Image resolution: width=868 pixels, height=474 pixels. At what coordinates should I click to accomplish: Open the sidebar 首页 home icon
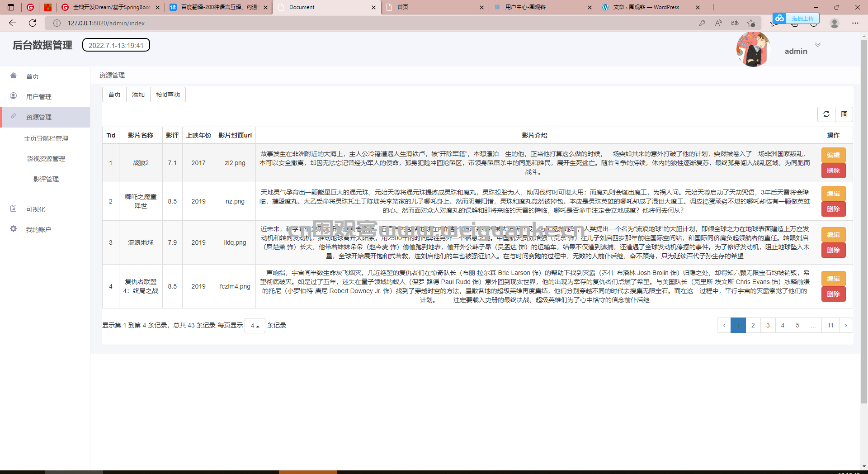pyautogui.click(x=13, y=76)
